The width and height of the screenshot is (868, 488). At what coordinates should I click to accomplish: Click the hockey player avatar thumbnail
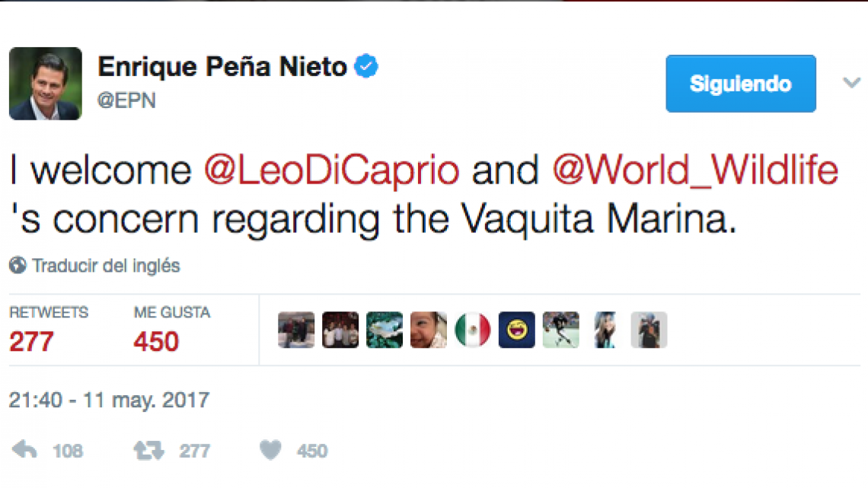[560, 330]
